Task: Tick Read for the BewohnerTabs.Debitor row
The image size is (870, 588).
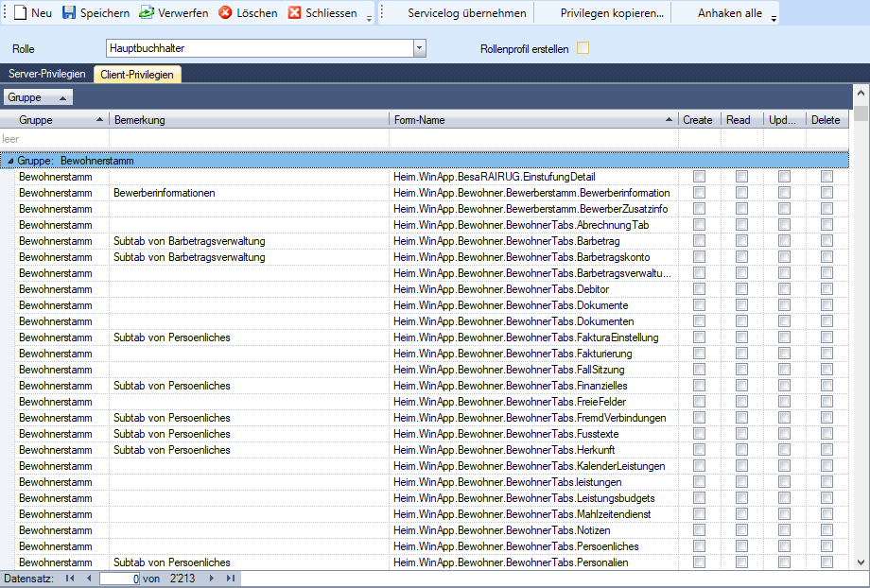Action: pyautogui.click(x=741, y=289)
